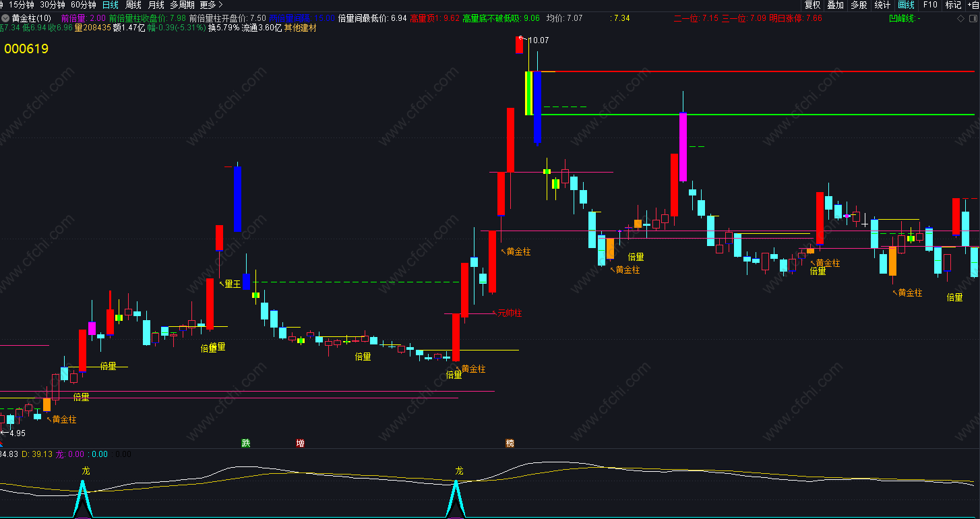Click the 均价: 7.07 value
Screen dimensions: 980x519
[x=564, y=18]
